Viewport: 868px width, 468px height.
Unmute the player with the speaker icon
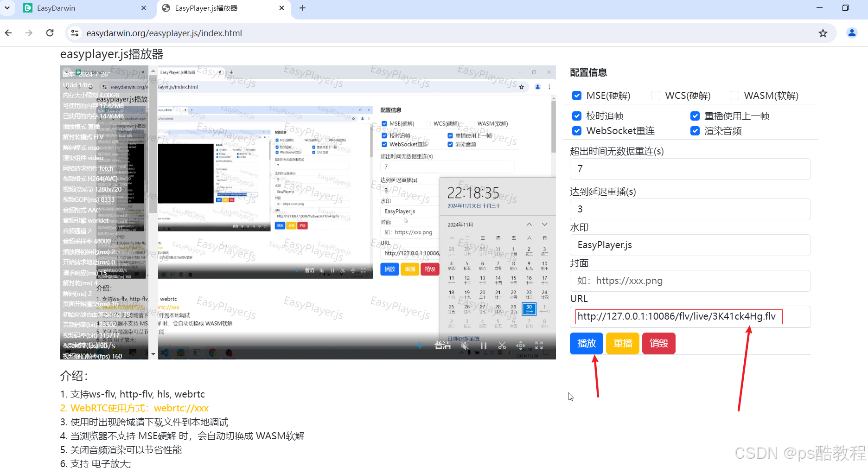pos(465,346)
